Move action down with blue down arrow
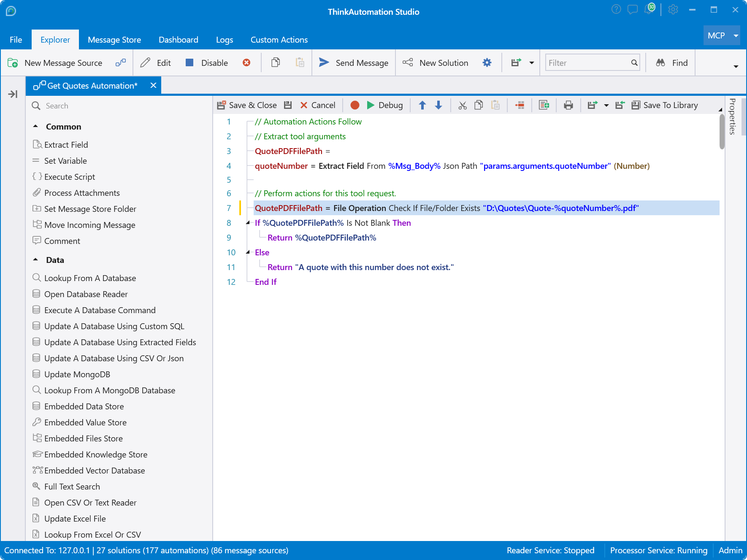This screenshot has width=747, height=560. coord(438,105)
